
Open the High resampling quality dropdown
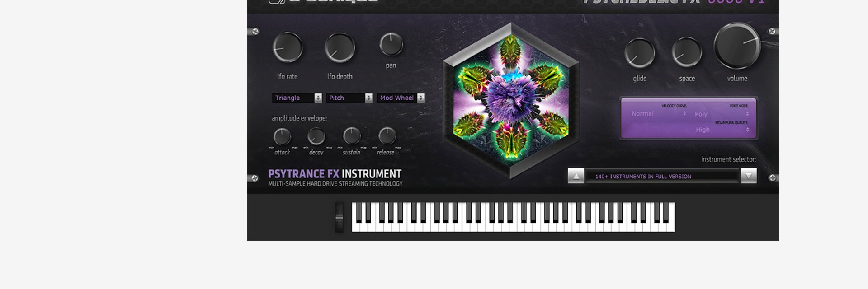722,130
